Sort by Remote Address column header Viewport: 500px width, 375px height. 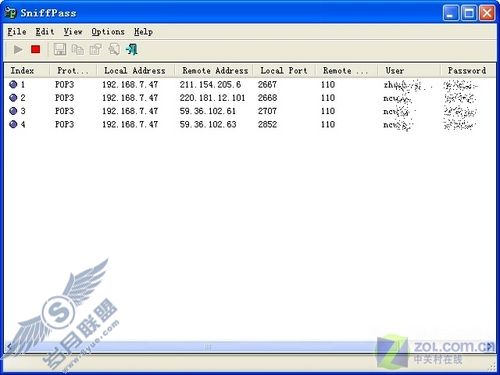214,71
